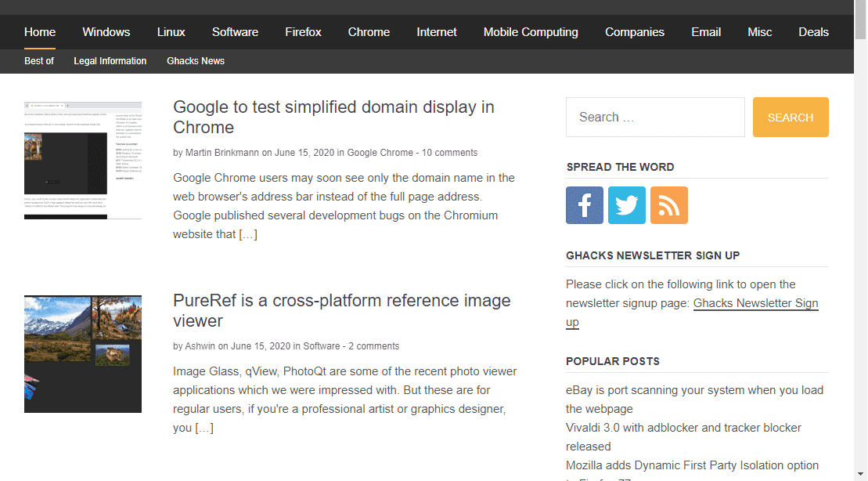Image resolution: width=868 pixels, height=481 pixels.
Task: Open the Email category
Action: [706, 32]
